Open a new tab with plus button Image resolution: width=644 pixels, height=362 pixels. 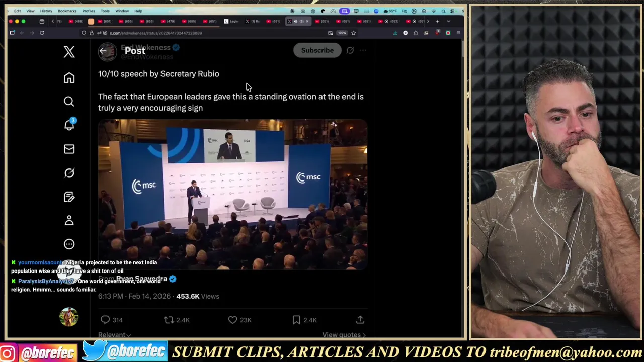(437, 21)
